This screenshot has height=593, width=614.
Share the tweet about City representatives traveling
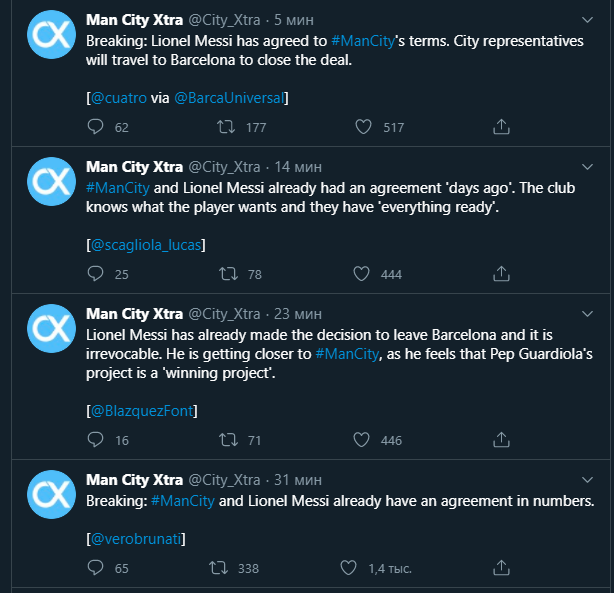point(502,127)
